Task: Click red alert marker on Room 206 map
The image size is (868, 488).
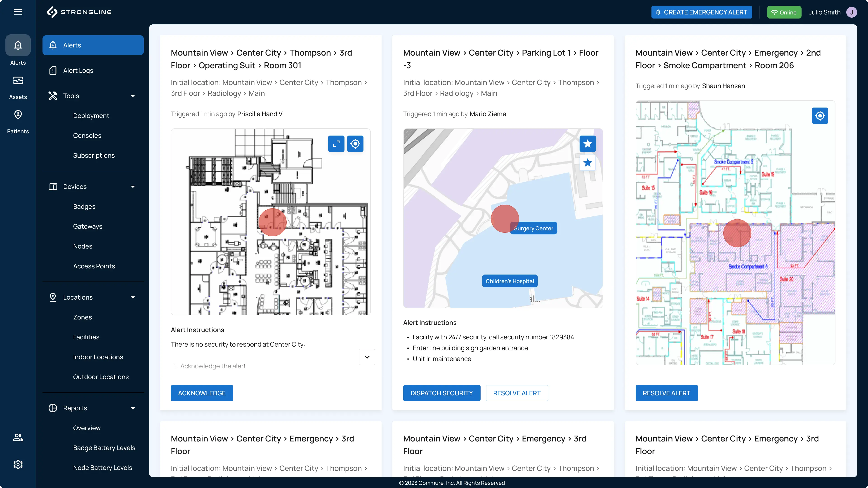Action: coord(737,233)
